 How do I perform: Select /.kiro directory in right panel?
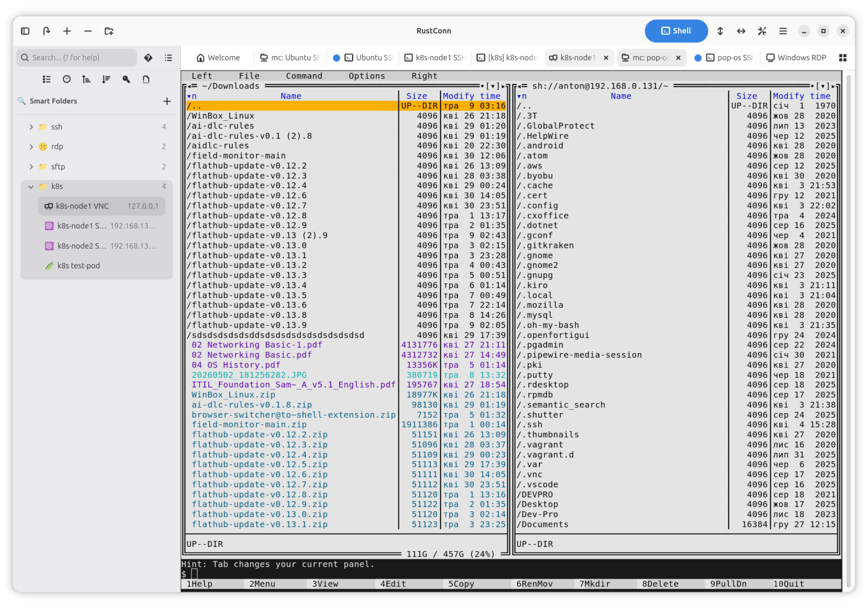point(676,285)
